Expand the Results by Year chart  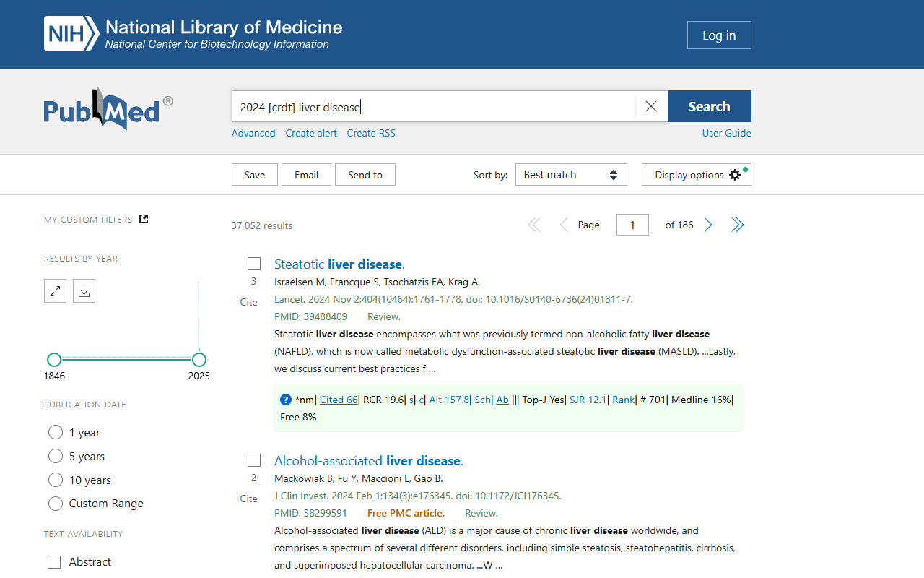click(55, 290)
